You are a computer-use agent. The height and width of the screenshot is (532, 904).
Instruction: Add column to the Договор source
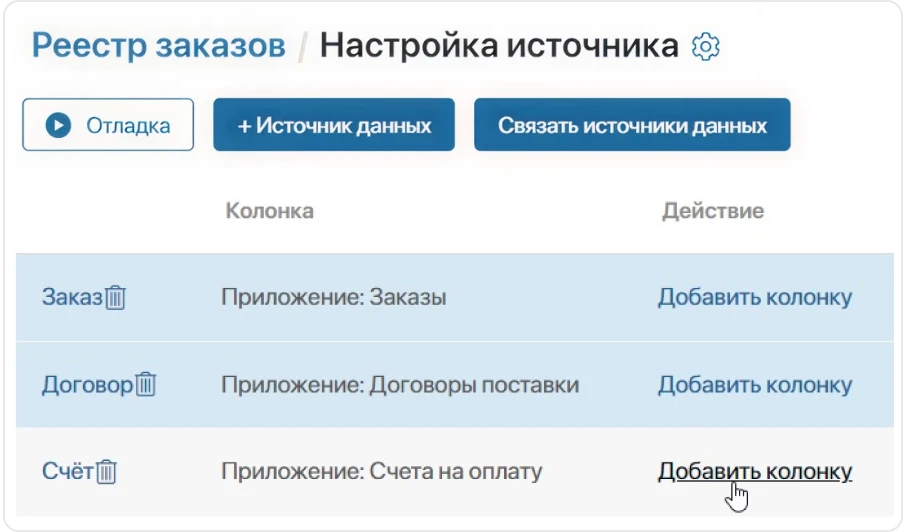(754, 385)
